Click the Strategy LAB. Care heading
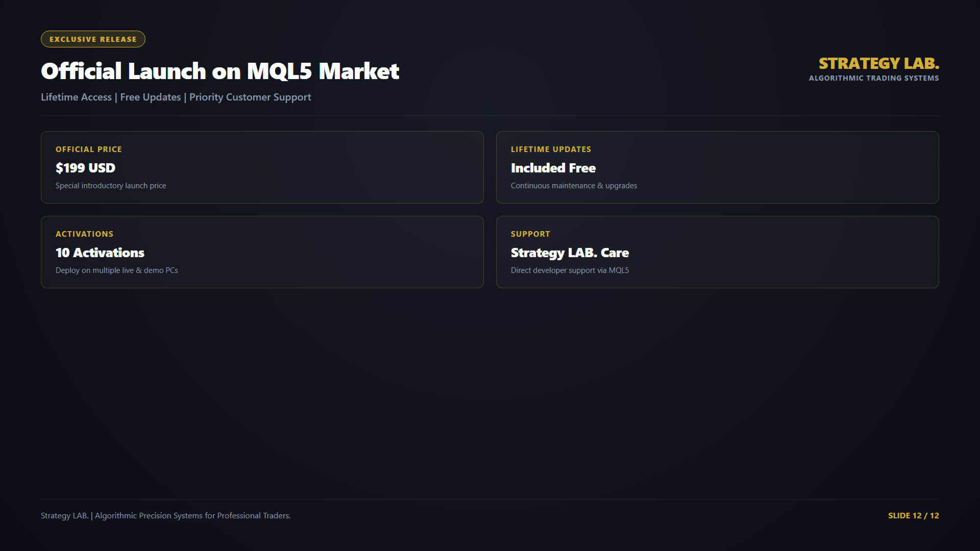This screenshot has height=551, width=980. 570,253
